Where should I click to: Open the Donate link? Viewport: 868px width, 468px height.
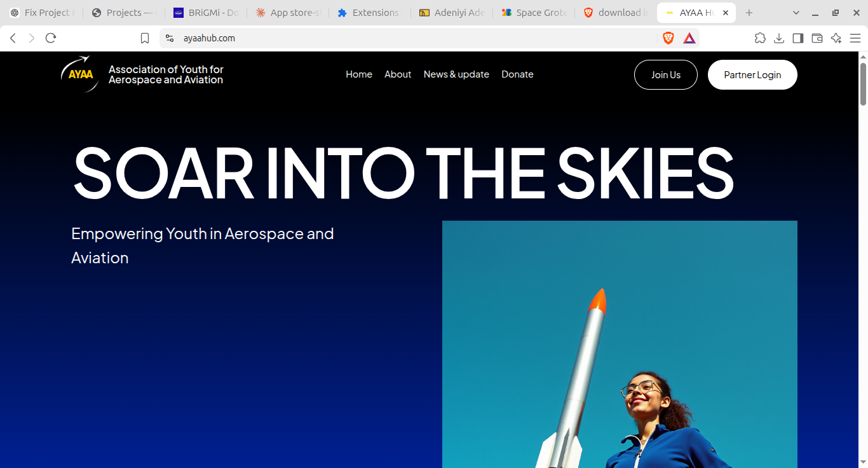click(517, 74)
